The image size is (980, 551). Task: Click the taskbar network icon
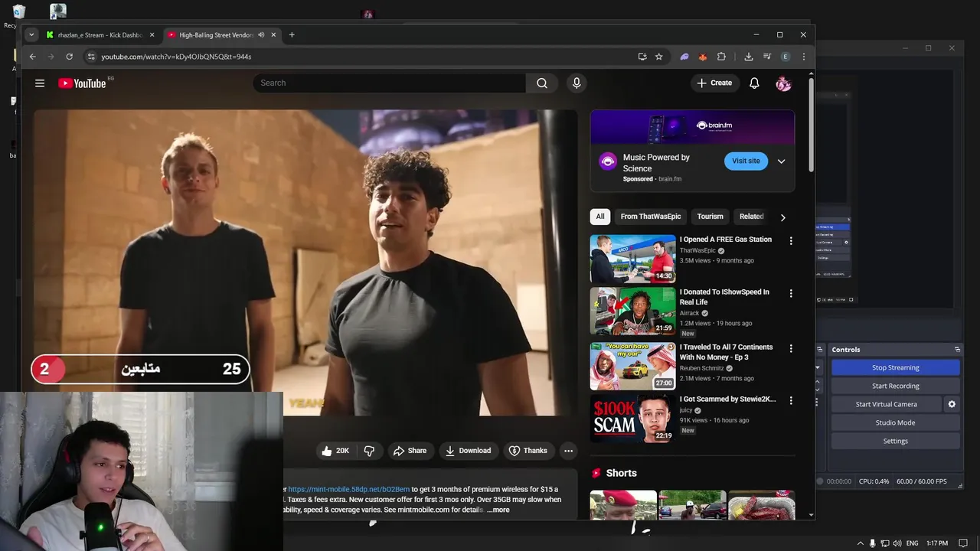point(884,543)
